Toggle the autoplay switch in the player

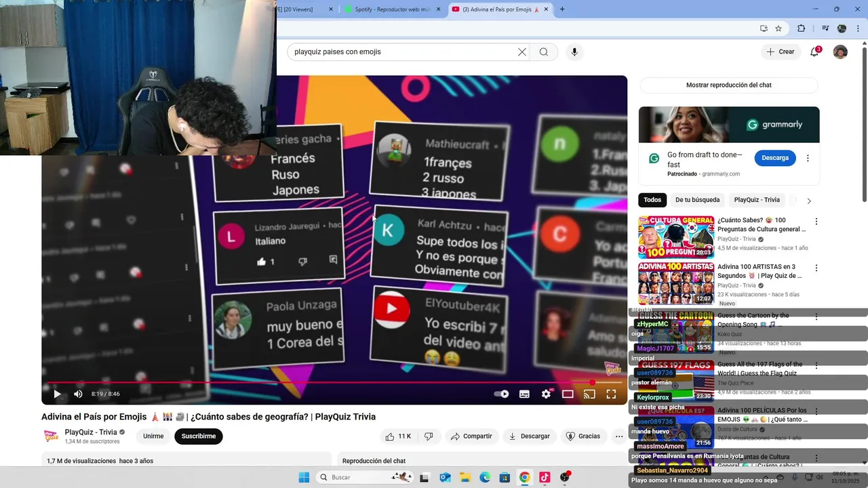pos(501,394)
